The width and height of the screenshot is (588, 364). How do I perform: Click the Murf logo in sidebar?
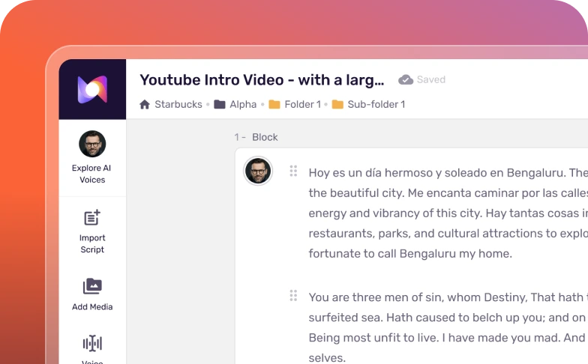click(x=92, y=90)
